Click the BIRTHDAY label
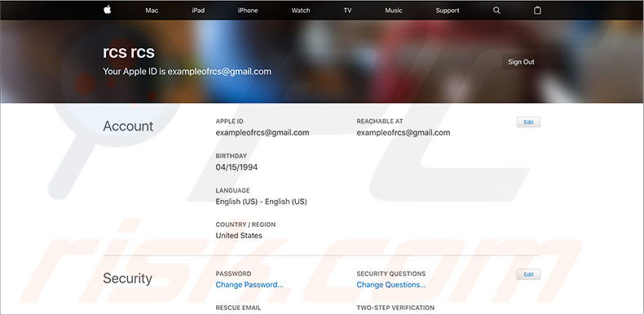 click(232, 156)
